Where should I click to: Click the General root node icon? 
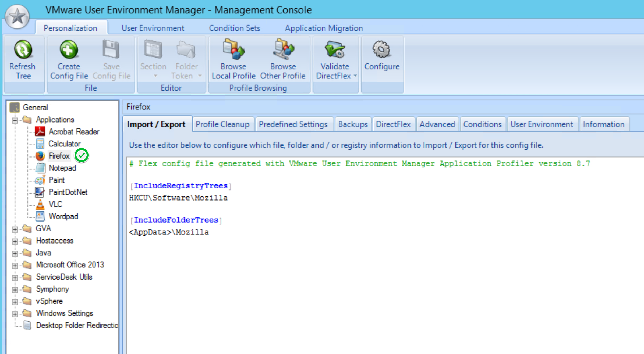pyautogui.click(x=15, y=107)
